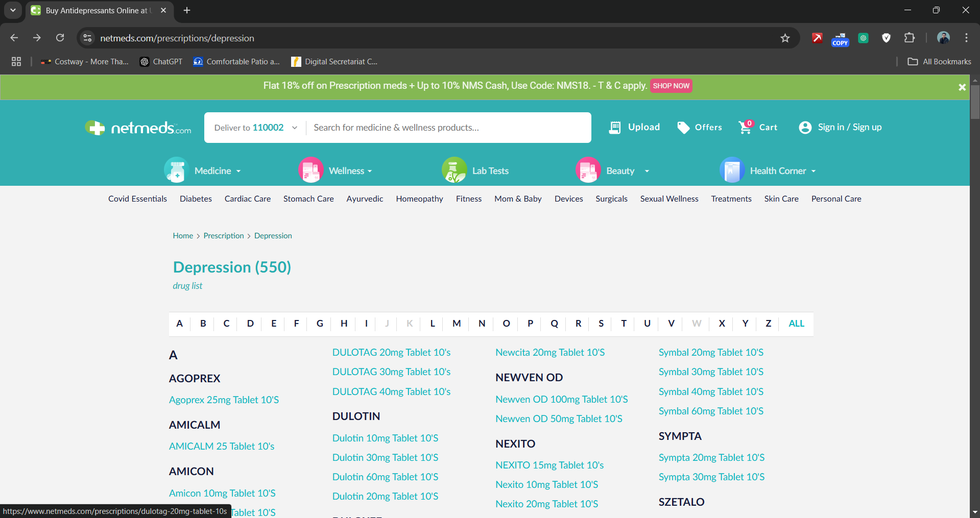Go forward in browser history
The height and width of the screenshot is (518, 980).
tap(37, 38)
